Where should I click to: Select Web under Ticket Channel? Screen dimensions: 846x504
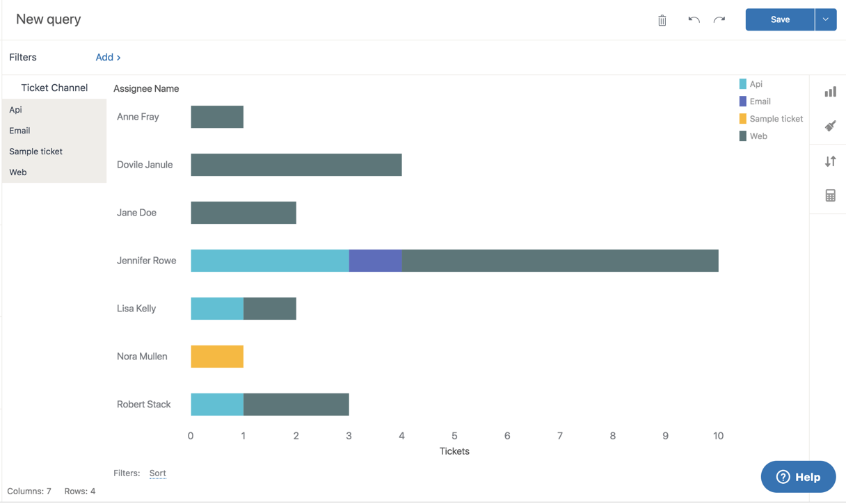point(17,172)
